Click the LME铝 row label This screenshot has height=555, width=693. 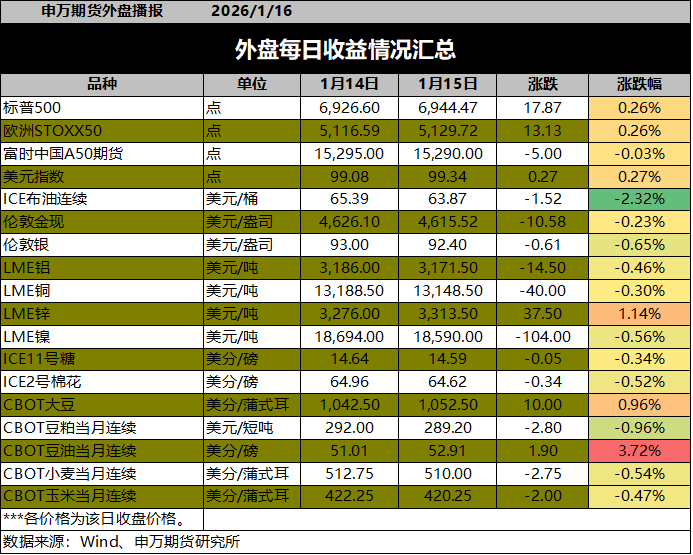(x=27, y=268)
